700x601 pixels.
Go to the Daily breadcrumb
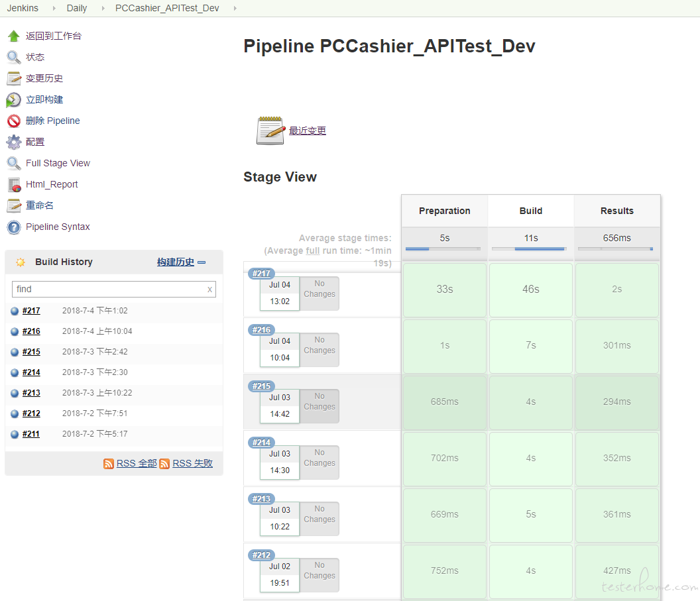(77, 8)
